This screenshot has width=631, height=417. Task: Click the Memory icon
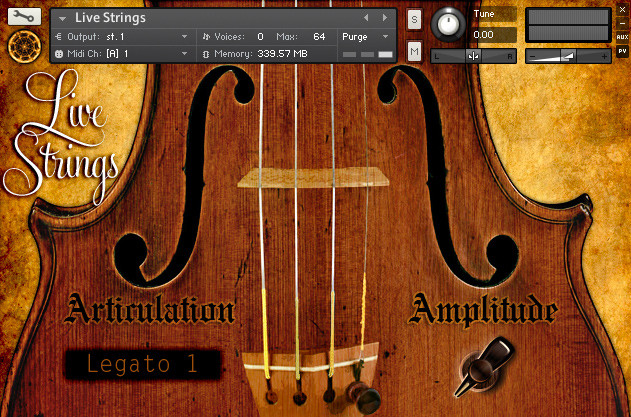[x=206, y=54]
